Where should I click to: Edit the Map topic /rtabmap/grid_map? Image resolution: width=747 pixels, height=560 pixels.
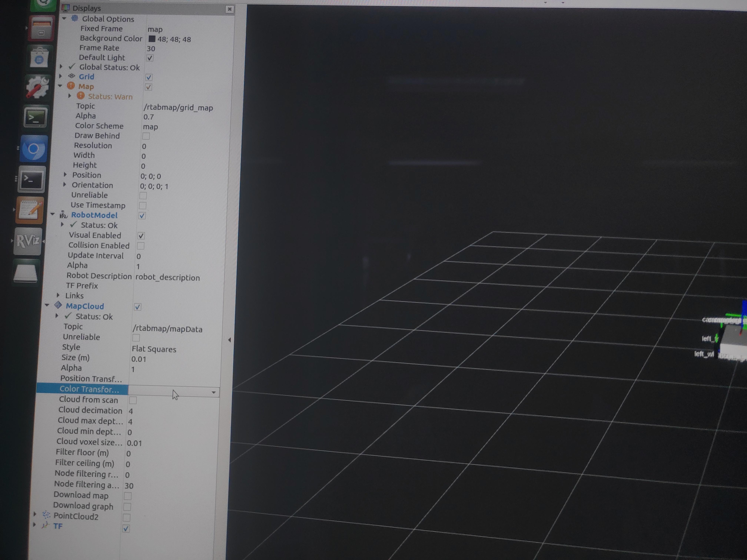[178, 108]
